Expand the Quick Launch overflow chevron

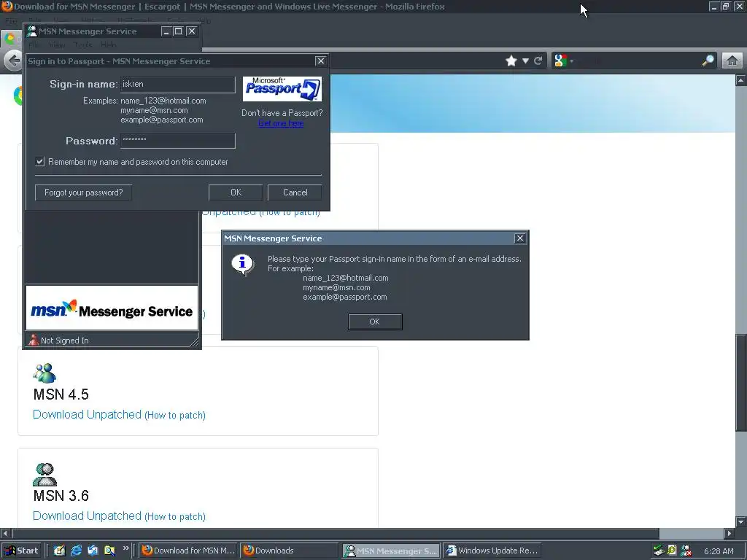pyautogui.click(x=125, y=548)
